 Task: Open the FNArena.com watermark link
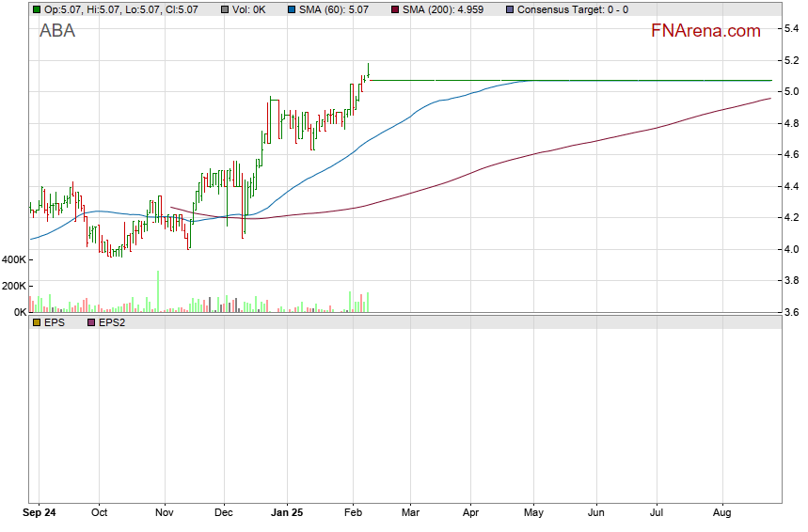pos(705,31)
